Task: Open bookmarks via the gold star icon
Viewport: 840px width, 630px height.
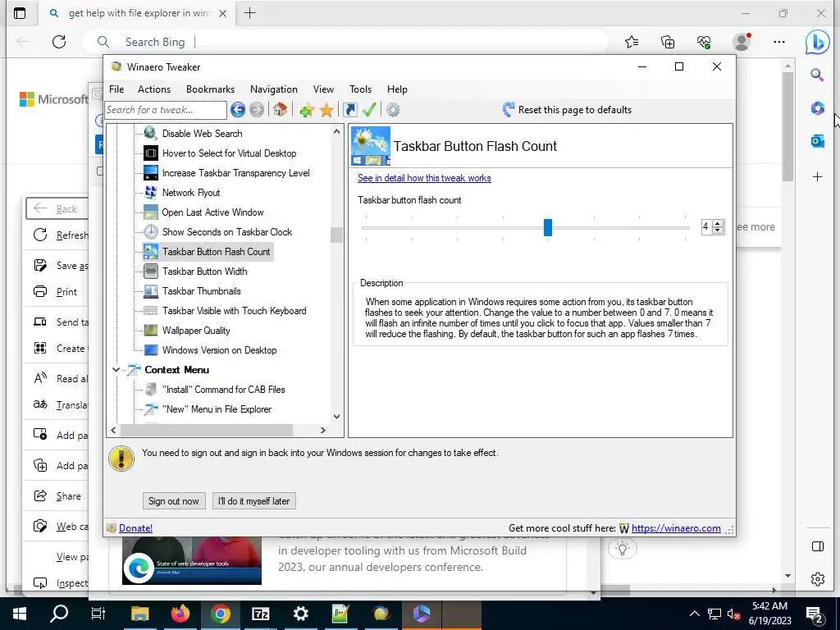Action: click(x=326, y=111)
